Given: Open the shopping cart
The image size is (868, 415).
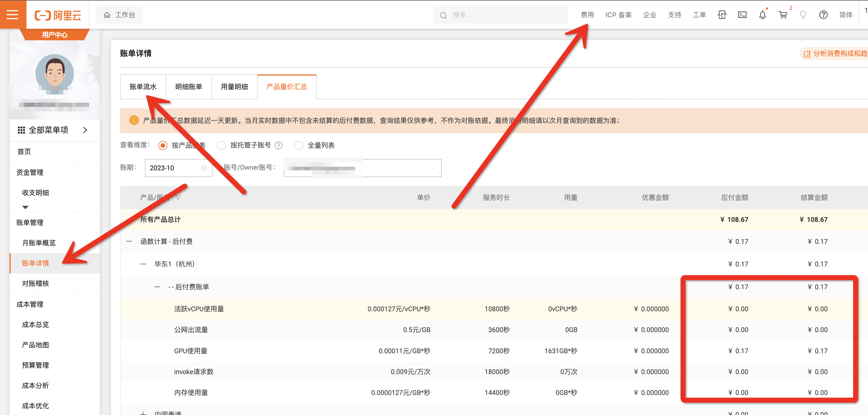Looking at the screenshot, I should (x=783, y=15).
